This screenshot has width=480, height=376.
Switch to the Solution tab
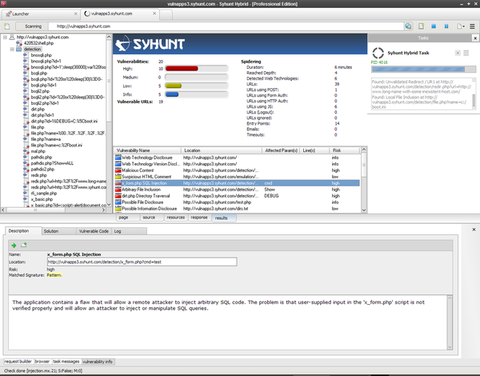tap(59, 231)
